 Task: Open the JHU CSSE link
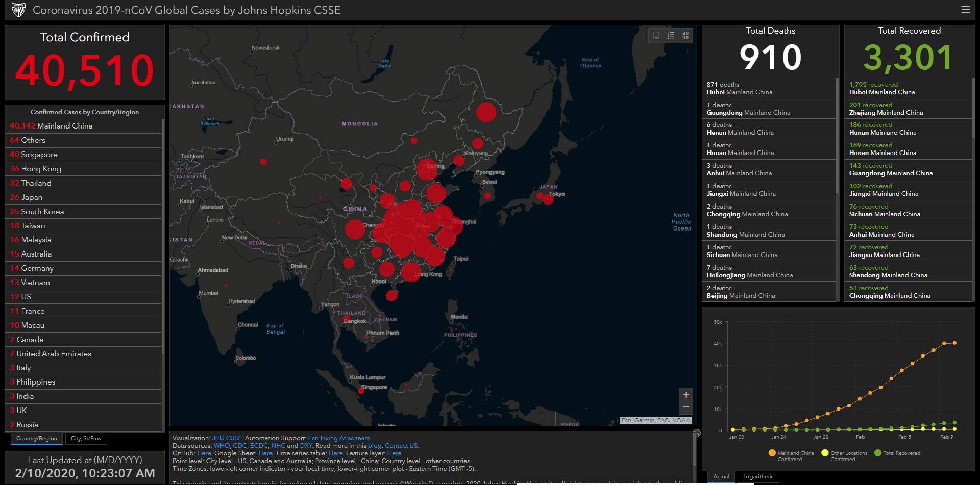227,438
